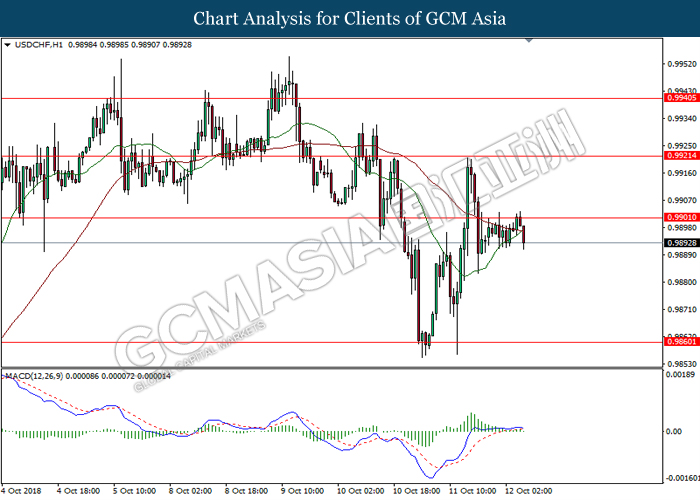Click the 0.00 MACD scale value
Screen dimensions: 700x500
click(674, 431)
